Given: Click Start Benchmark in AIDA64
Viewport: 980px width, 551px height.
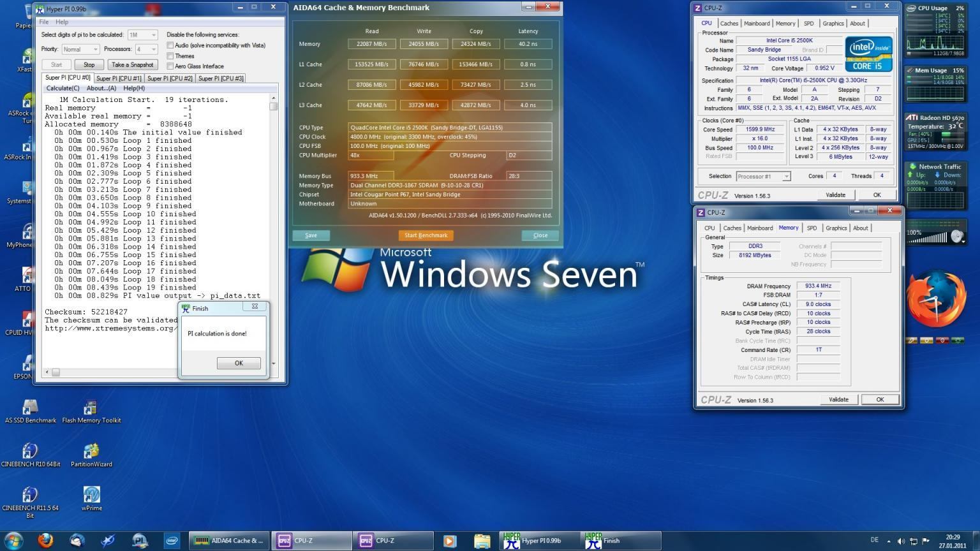Looking at the screenshot, I should [x=426, y=235].
